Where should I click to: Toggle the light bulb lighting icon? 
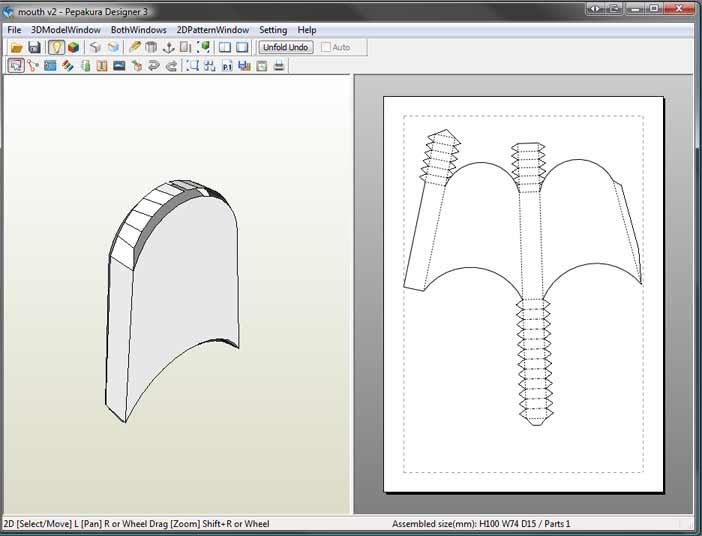point(57,47)
